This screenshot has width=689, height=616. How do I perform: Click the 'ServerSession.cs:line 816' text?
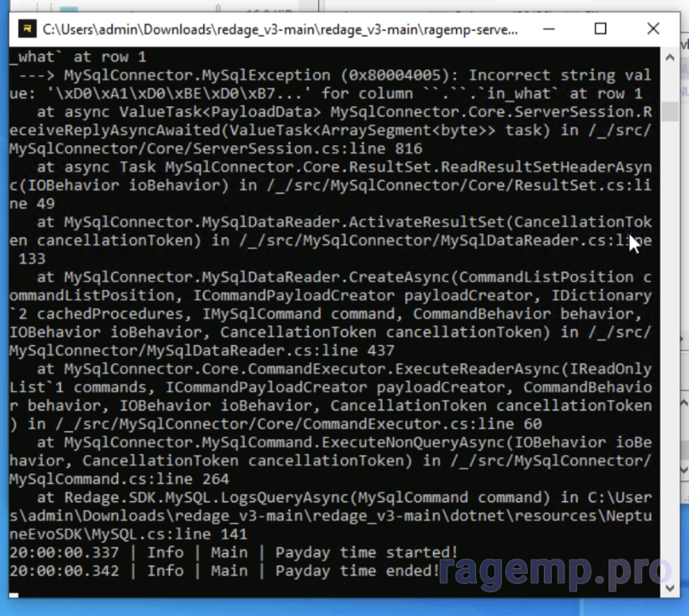[x=211, y=148]
